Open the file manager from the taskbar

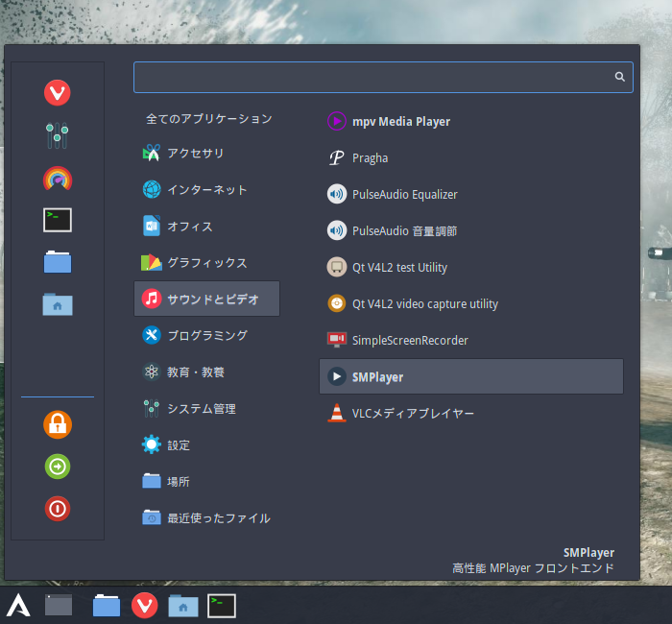(x=107, y=605)
